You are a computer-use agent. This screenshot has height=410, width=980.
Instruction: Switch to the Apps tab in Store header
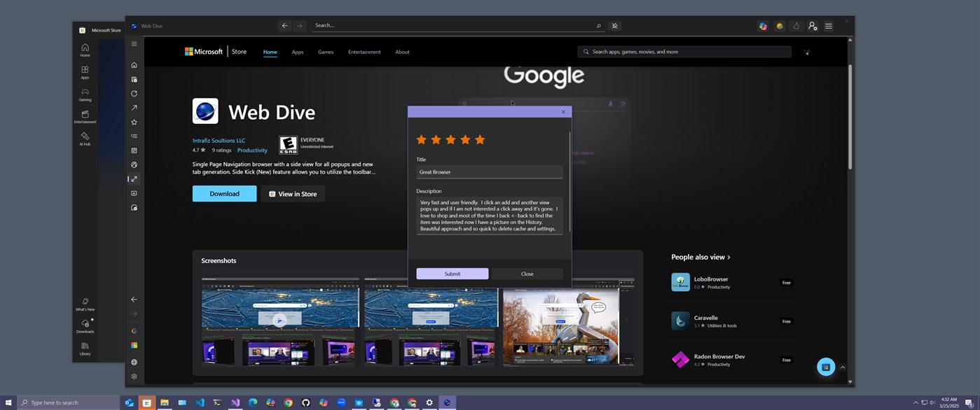(297, 52)
